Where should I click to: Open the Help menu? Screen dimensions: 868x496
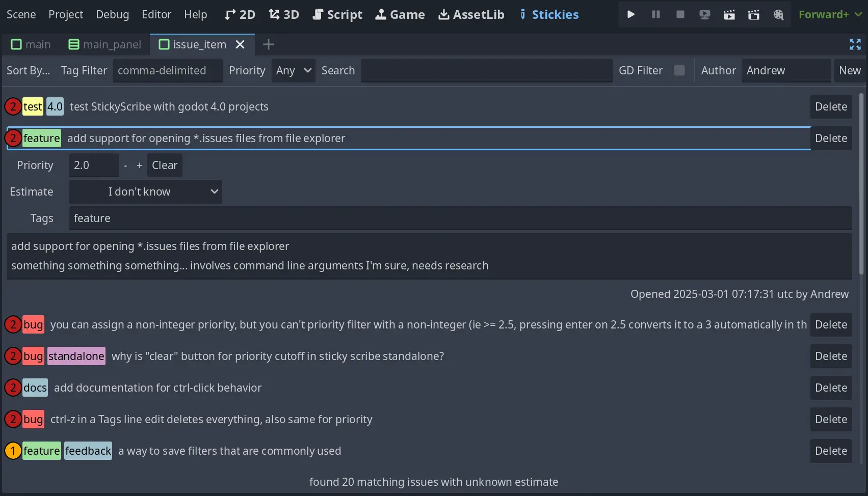pos(196,14)
